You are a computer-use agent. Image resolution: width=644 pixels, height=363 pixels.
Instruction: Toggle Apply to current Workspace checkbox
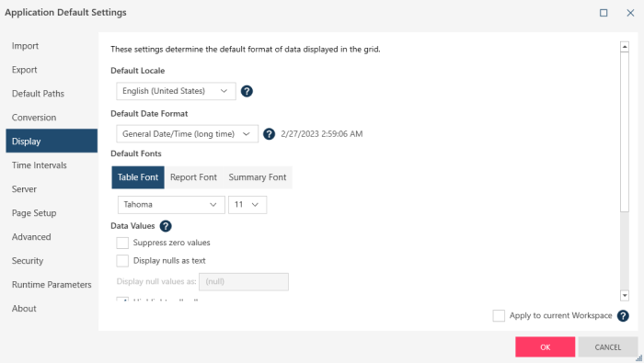[x=499, y=315]
